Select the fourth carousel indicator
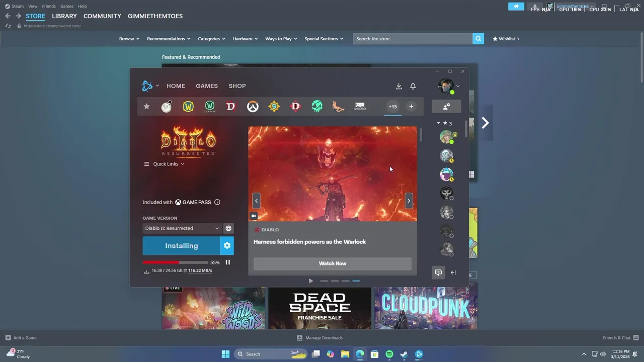The image size is (644, 362). (x=356, y=281)
